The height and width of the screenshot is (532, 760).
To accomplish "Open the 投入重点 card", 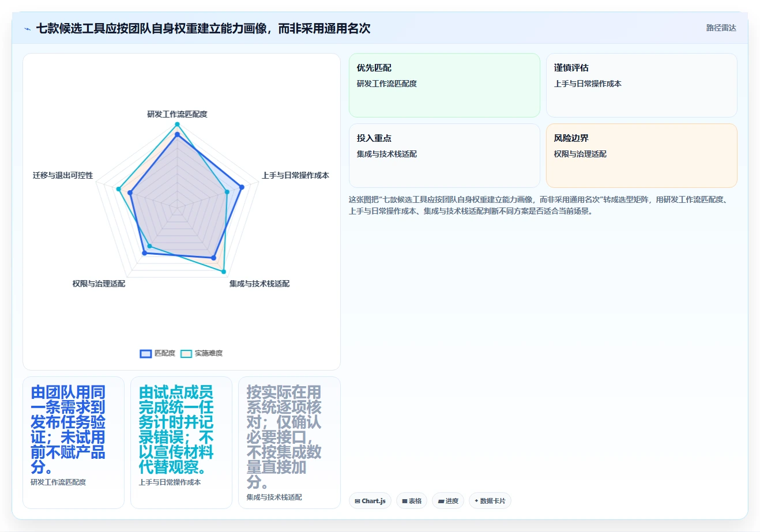I will pyautogui.click(x=445, y=156).
